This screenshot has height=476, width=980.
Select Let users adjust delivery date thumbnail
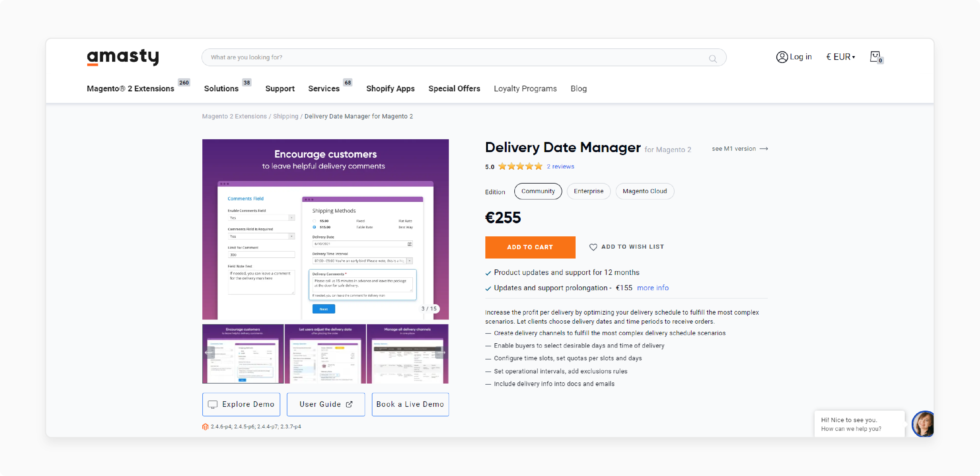tap(325, 354)
